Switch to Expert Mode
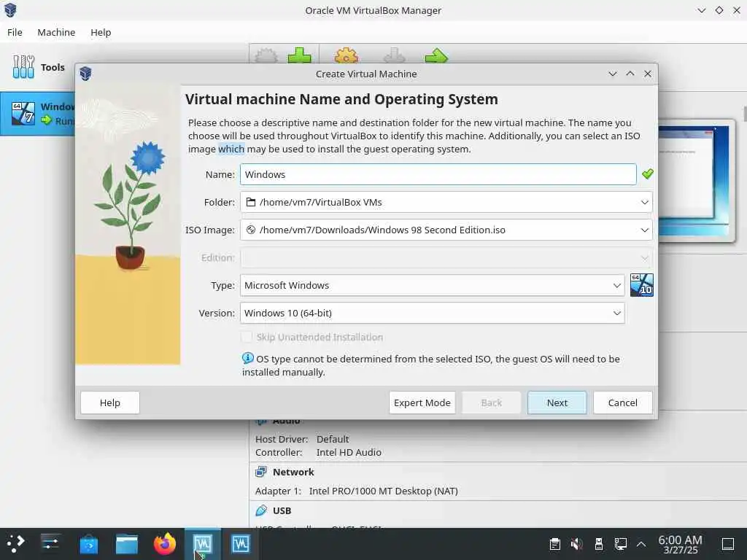 (422, 402)
